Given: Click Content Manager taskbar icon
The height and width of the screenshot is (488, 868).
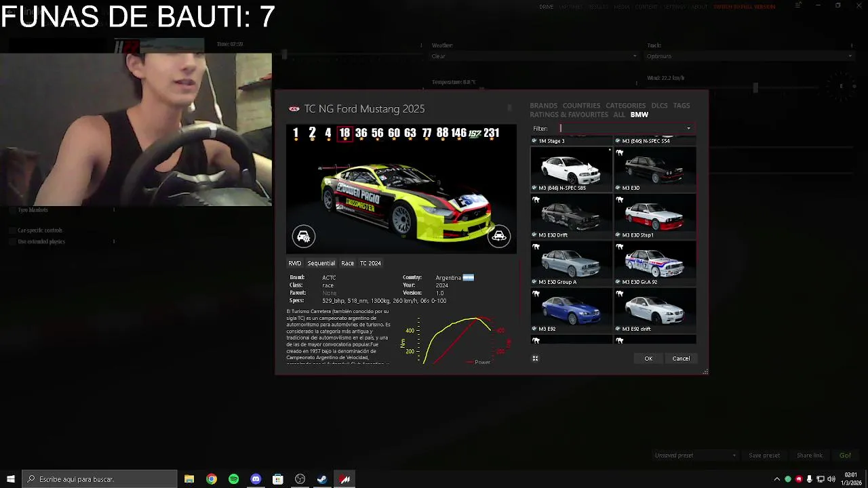Looking at the screenshot, I should coord(344,479).
